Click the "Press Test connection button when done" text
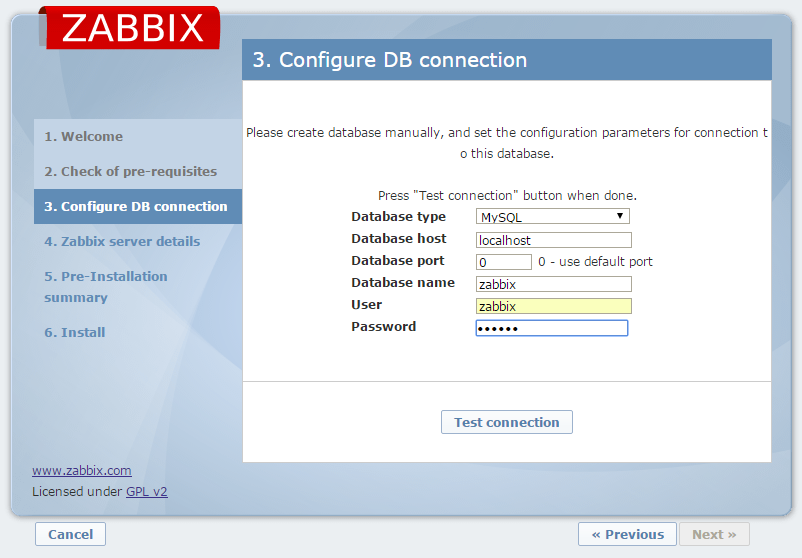The width and height of the screenshot is (802, 558). pos(507,195)
